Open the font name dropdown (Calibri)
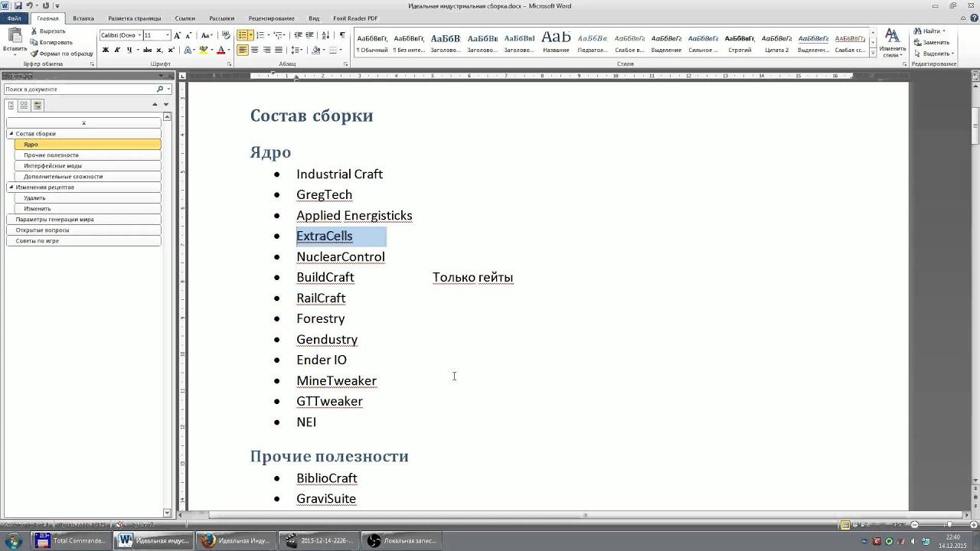This screenshot has height=551, width=980. [x=139, y=35]
